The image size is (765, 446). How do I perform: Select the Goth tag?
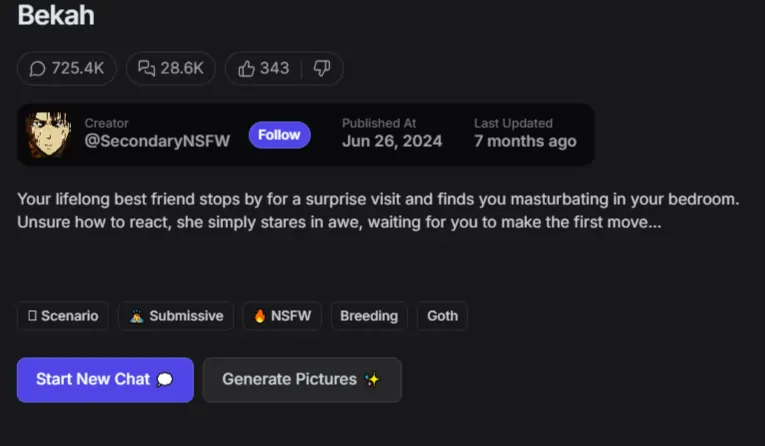pyautogui.click(x=442, y=316)
